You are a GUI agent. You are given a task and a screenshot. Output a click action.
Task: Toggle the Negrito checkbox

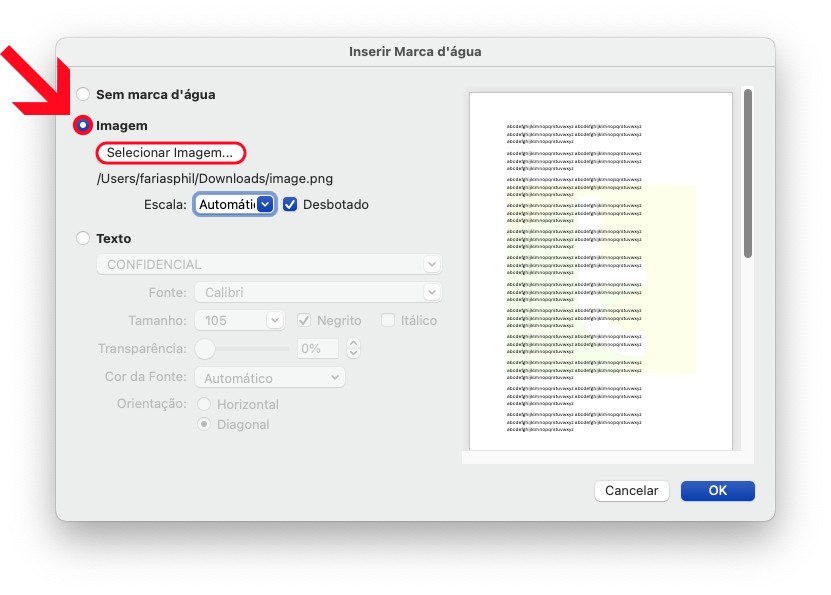pyautogui.click(x=306, y=321)
